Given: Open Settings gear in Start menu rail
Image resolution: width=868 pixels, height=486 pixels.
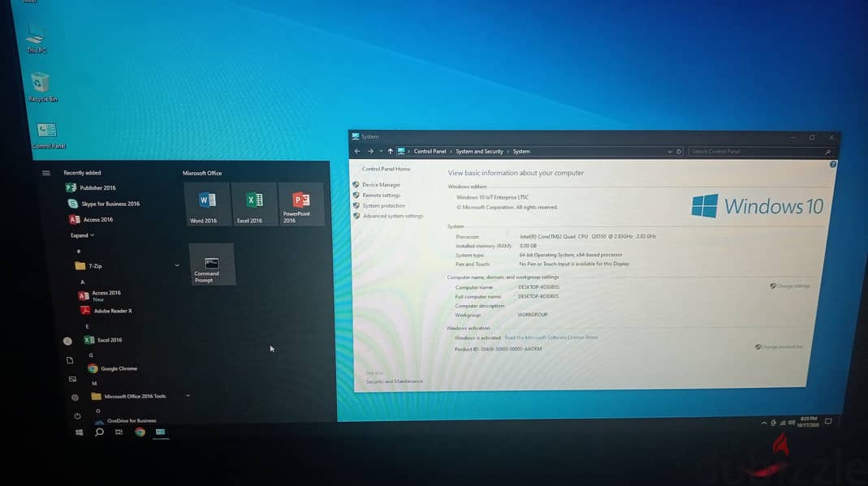Looking at the screenshot, I should (x=75, y=398).
